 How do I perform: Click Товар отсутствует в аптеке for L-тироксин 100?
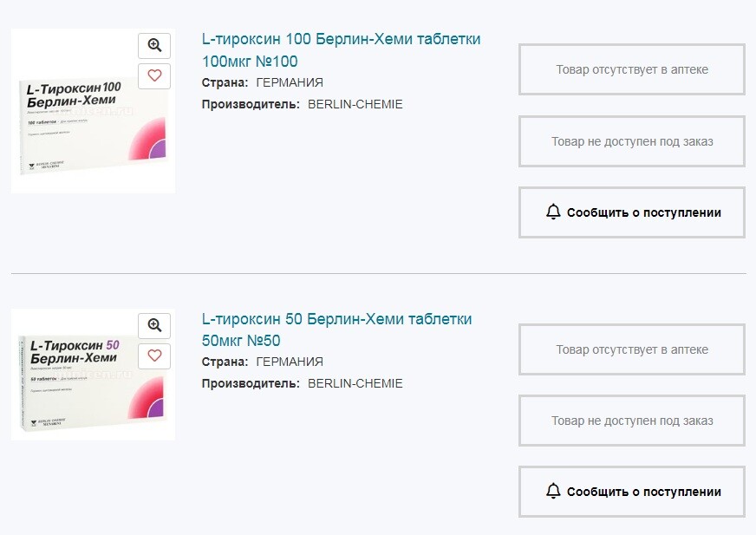[x=632, y=69]
